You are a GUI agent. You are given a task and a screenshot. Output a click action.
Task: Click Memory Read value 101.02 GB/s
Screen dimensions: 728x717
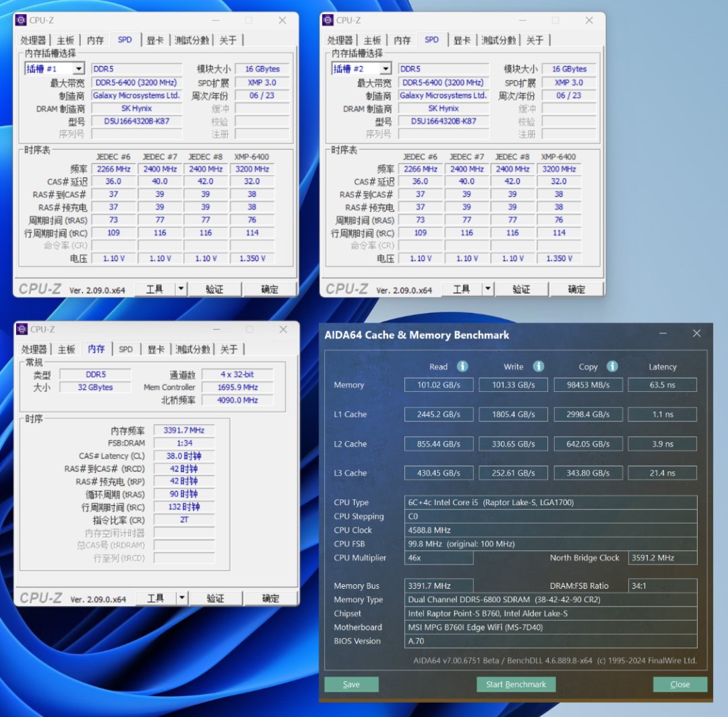pos(439,384)
